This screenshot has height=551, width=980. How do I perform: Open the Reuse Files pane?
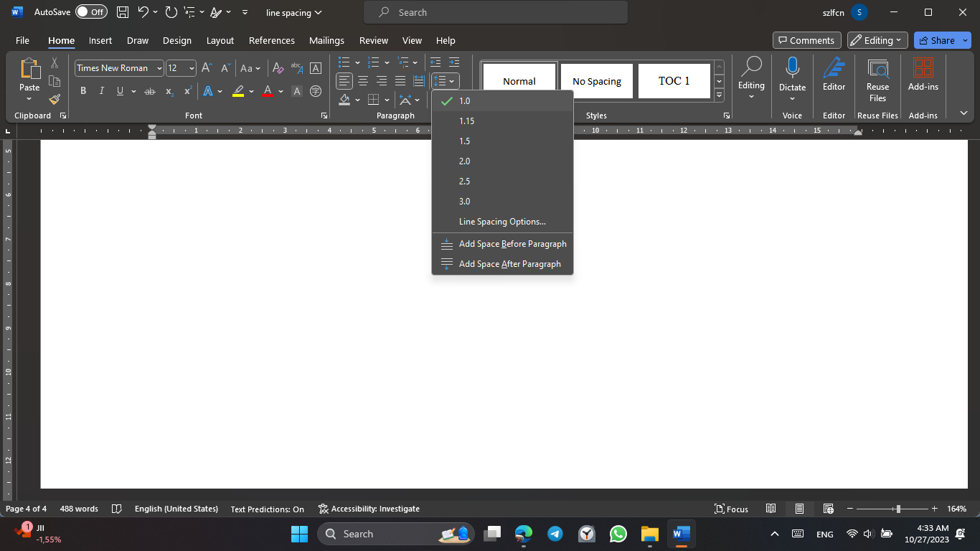pos(877,79)
